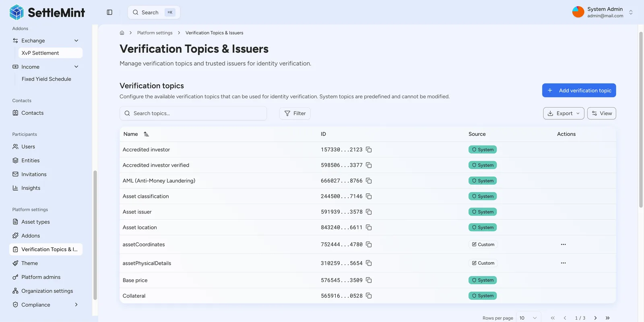The width and height of the screenshot is (644, 322).
Task: Open Platform admins page
Action: [46, 277]
